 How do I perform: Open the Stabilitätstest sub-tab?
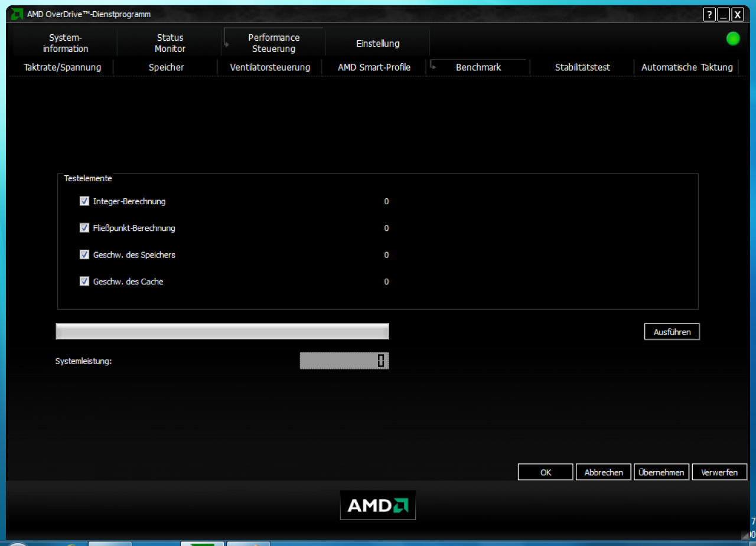[x=582, y=67]
